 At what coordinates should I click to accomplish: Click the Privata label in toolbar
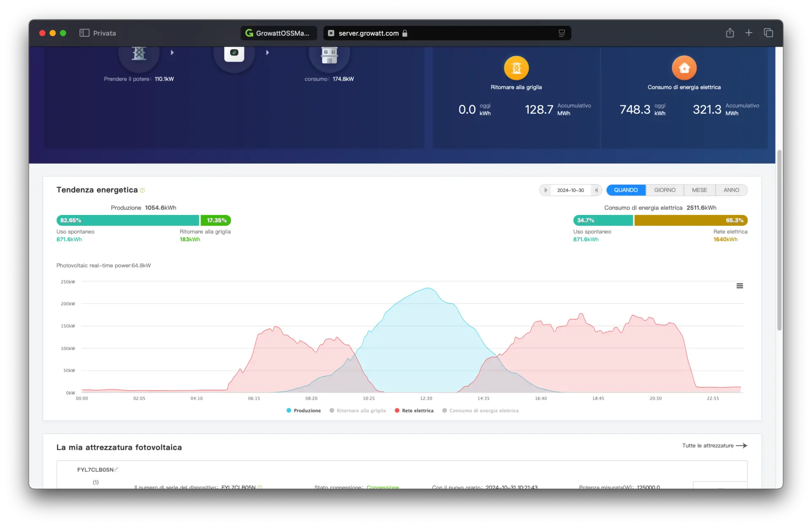tap(104, 33)
